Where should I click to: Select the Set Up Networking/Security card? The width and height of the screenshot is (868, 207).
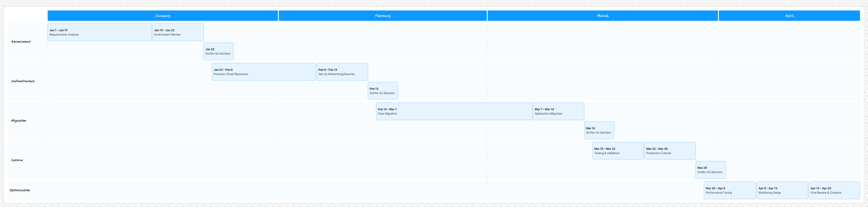click(342, 72)
